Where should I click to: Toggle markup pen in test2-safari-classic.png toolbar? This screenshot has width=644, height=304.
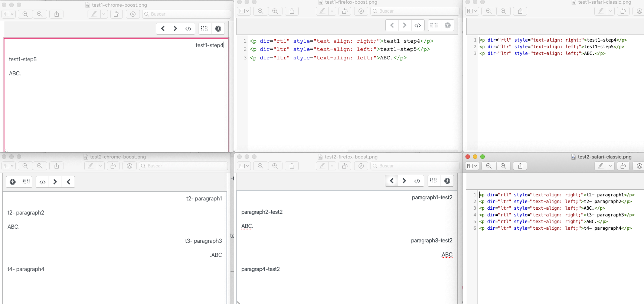(x=601, y=166)
